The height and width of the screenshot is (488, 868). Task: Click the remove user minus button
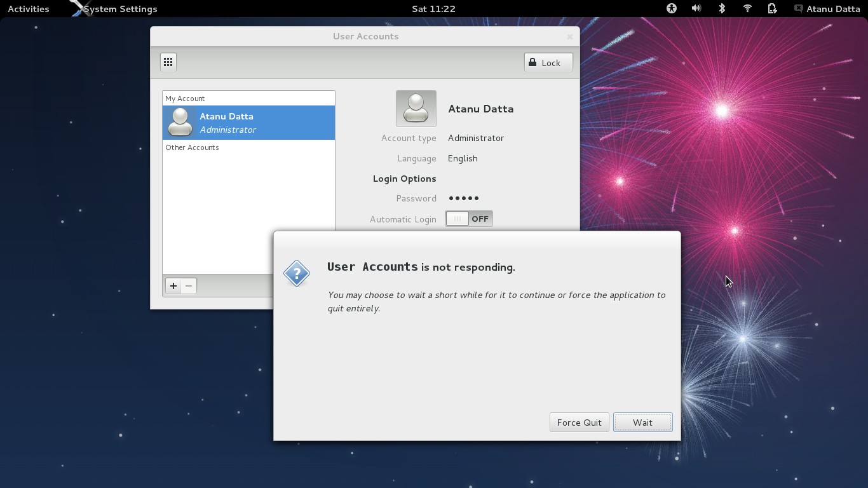coord(189,286)
